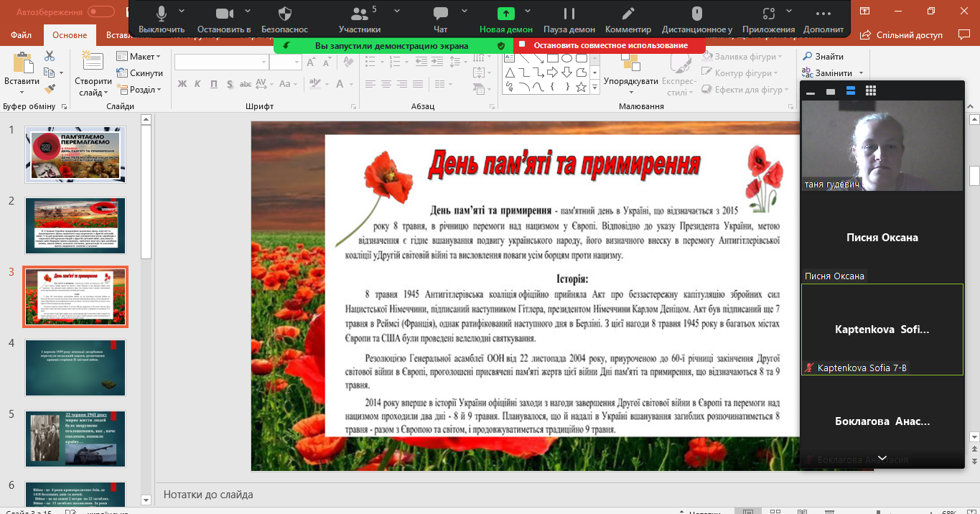Toggle bold text formatting

point(182,84)
